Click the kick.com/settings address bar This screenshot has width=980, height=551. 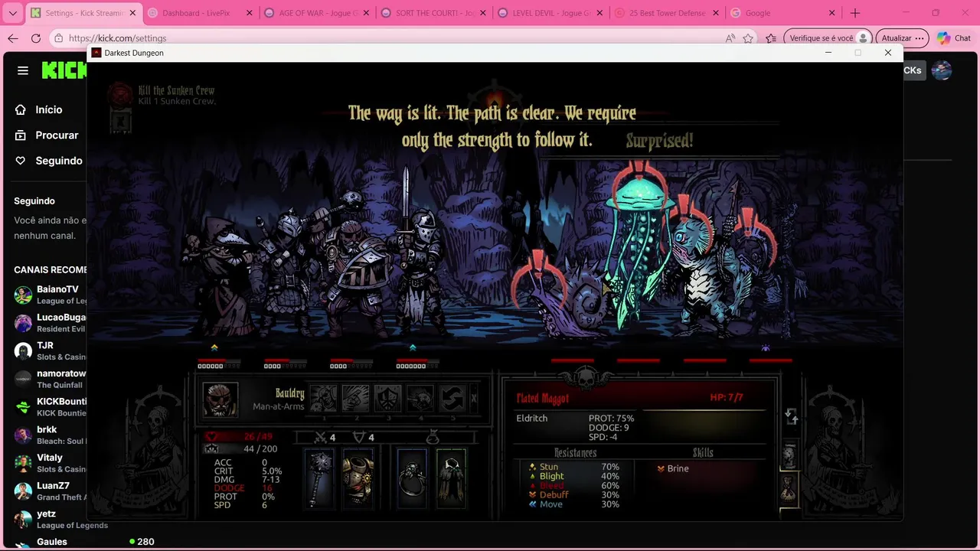pos(117,38)
